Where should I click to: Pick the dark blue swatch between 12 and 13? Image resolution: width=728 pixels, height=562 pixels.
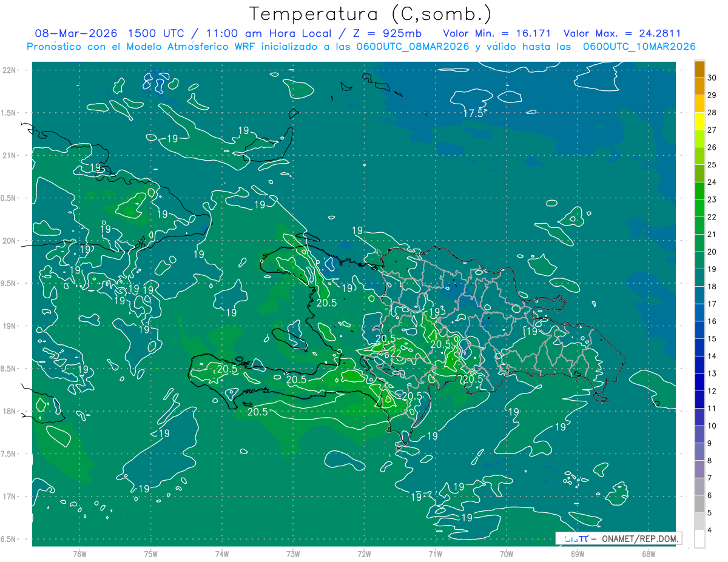tap(699, 382)
